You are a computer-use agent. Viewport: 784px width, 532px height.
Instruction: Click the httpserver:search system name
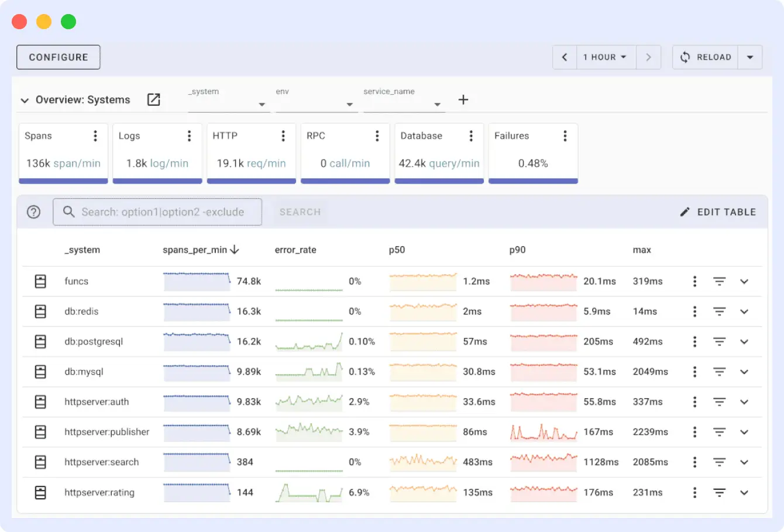(x=102, y=462)
